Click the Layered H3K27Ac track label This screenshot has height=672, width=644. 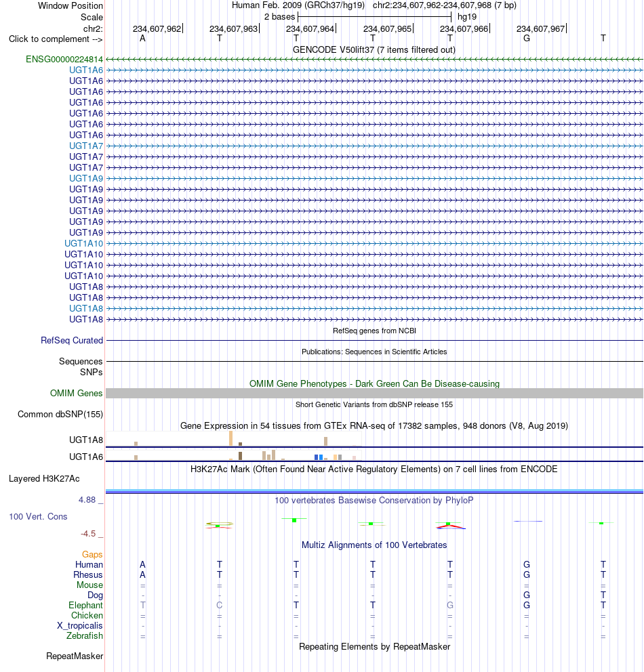(x=44, y=479)
